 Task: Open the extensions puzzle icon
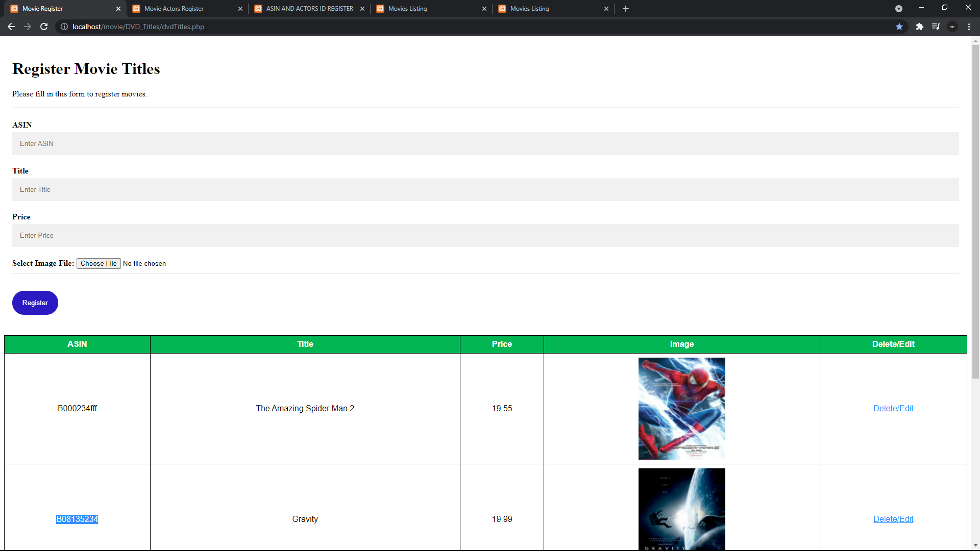(919, 27)
